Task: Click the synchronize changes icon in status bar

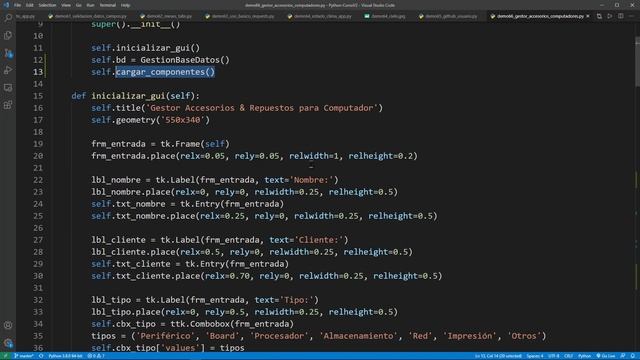Action: [x=41, y=356]
